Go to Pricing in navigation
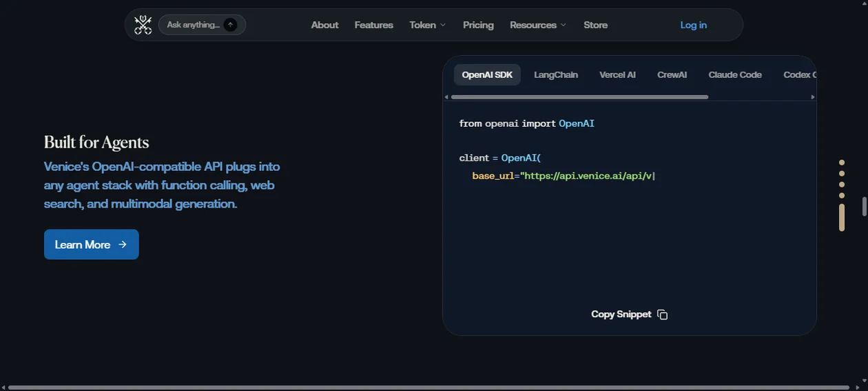 pyautogui.click(x=478, y=25)
